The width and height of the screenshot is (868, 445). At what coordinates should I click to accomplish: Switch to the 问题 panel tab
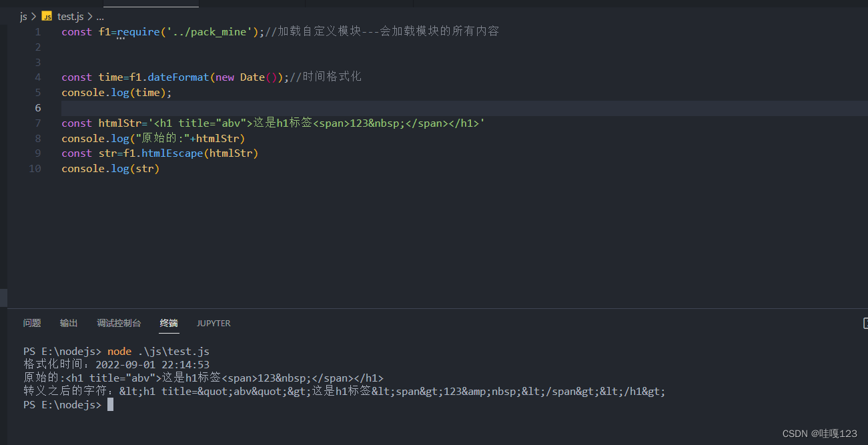(x=32, y=323)
